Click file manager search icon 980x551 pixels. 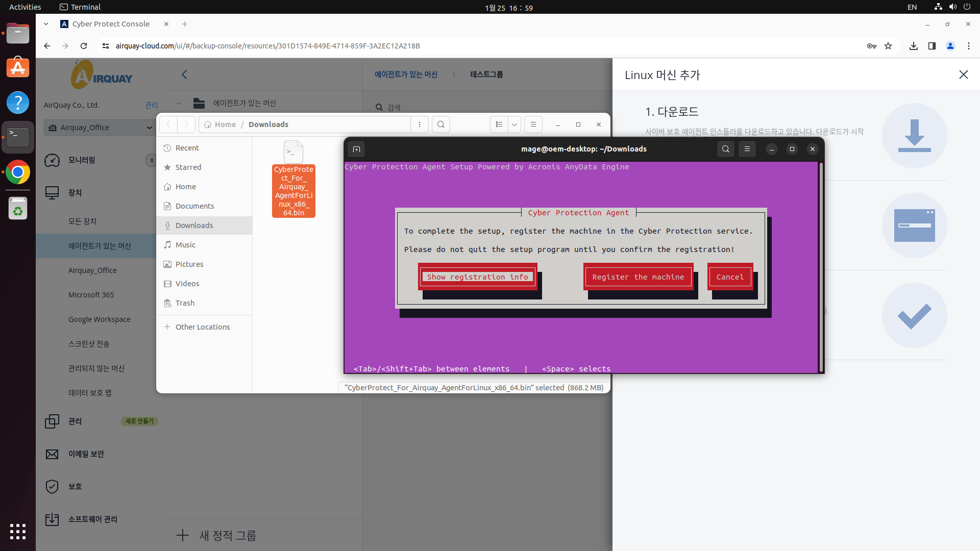pos(441,124)
